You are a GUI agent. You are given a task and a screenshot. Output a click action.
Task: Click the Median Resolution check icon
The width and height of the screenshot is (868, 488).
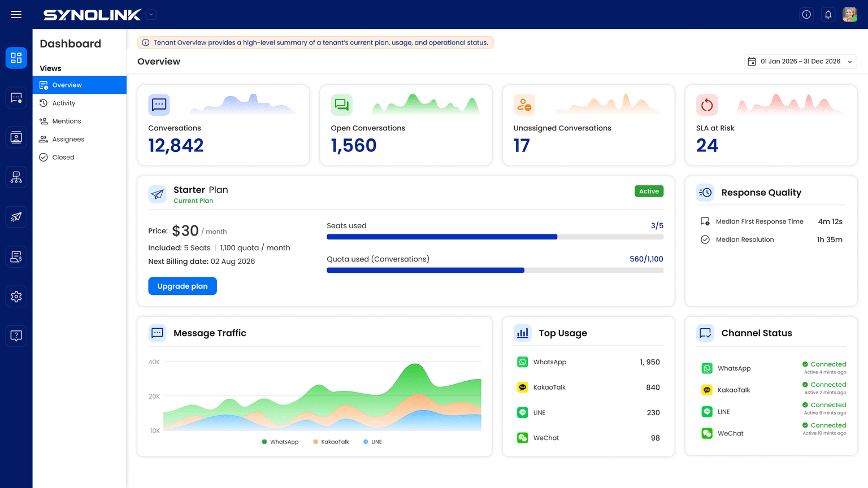[x=705, y=239]
